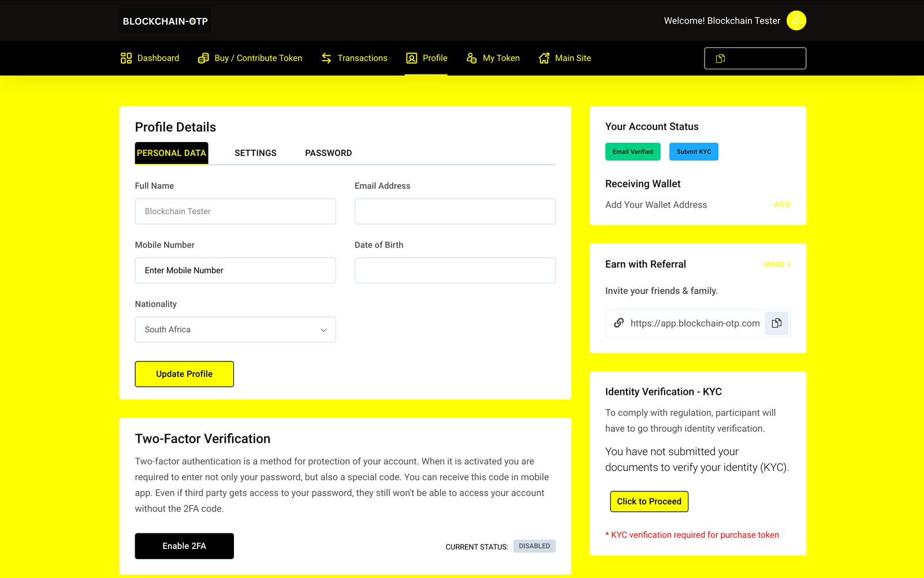Open Buy / Contribute Token page
924x578 pixels.
point(250,58)
